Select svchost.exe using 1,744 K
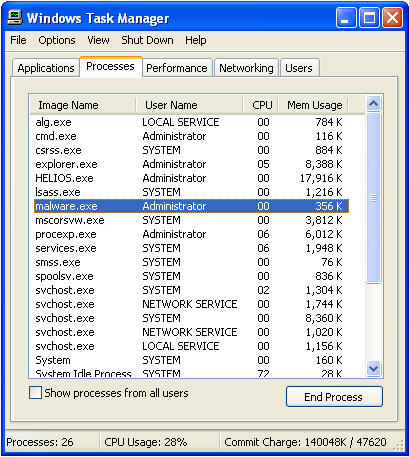This screenshot has height=457, width=409. (x=191, y=304)
